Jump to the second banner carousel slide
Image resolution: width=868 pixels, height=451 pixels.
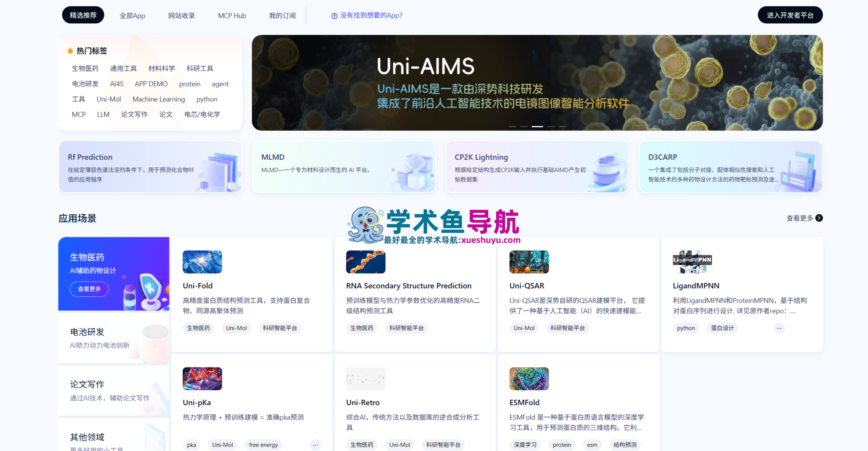524,126
